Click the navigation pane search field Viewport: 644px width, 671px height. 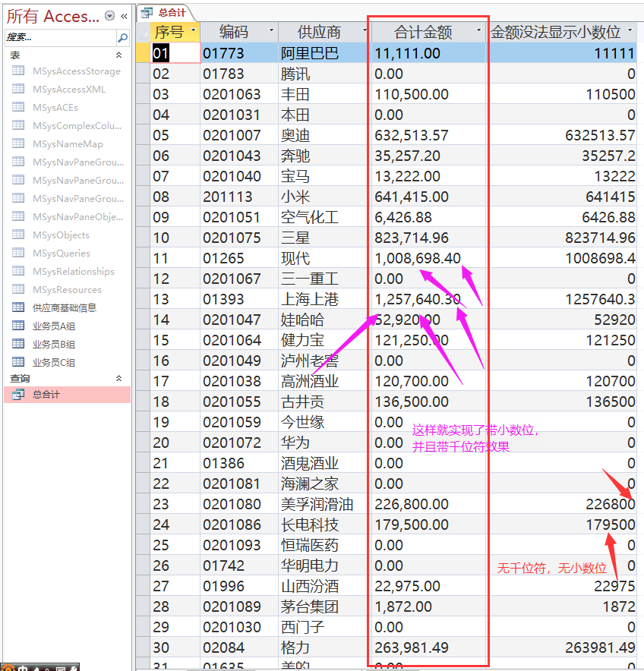(x=61, y=38)
